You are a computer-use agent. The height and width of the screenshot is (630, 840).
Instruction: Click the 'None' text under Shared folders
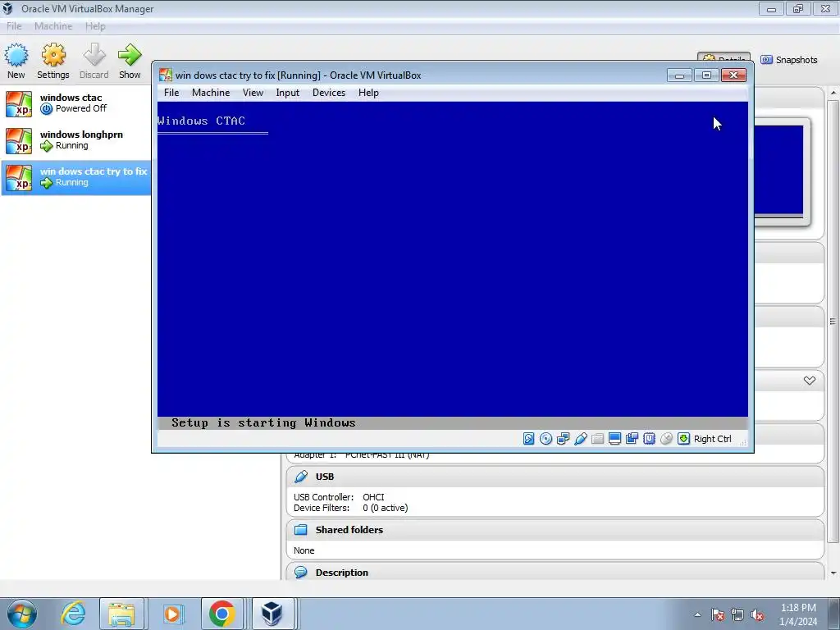click(304, 550)
